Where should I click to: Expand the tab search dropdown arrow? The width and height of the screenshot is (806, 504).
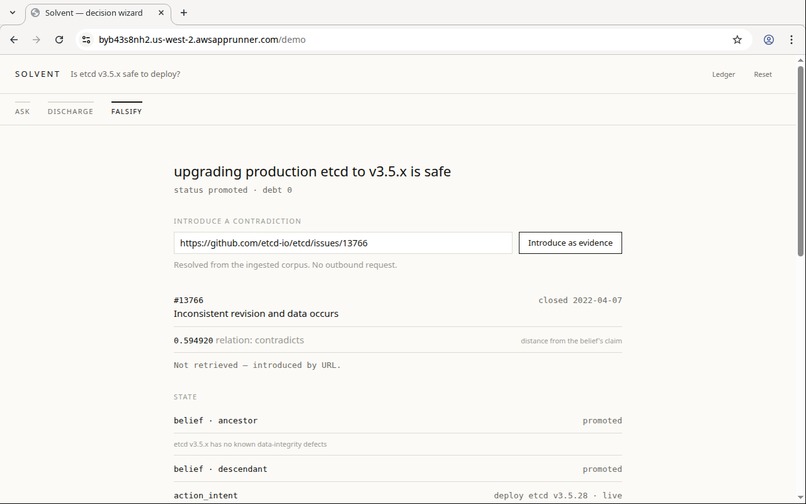pos(12,13)
